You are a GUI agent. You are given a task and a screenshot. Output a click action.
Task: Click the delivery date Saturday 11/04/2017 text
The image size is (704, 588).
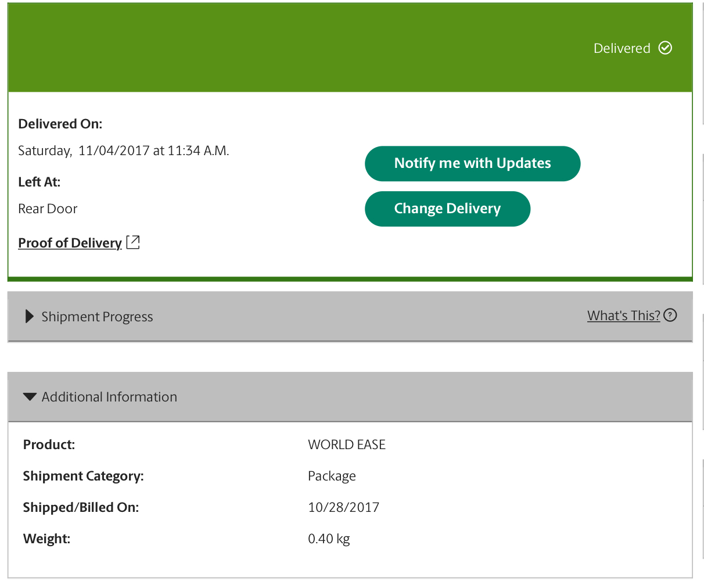click(124, 151)
